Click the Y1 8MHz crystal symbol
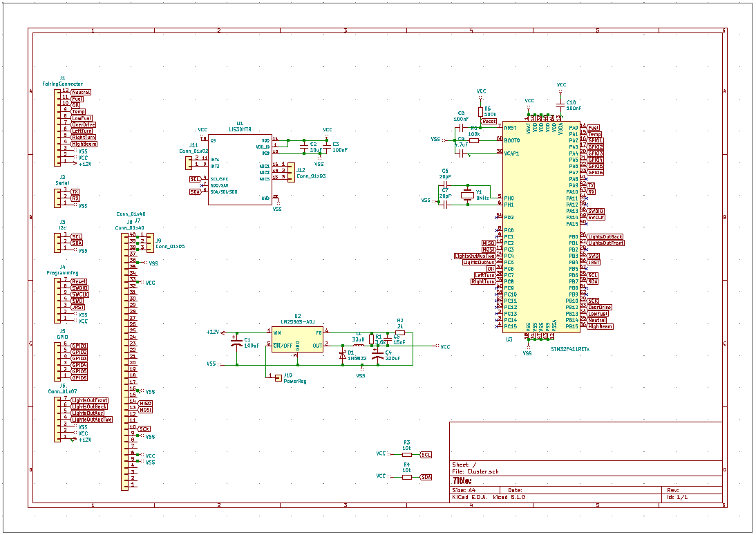 pos(468,195)
